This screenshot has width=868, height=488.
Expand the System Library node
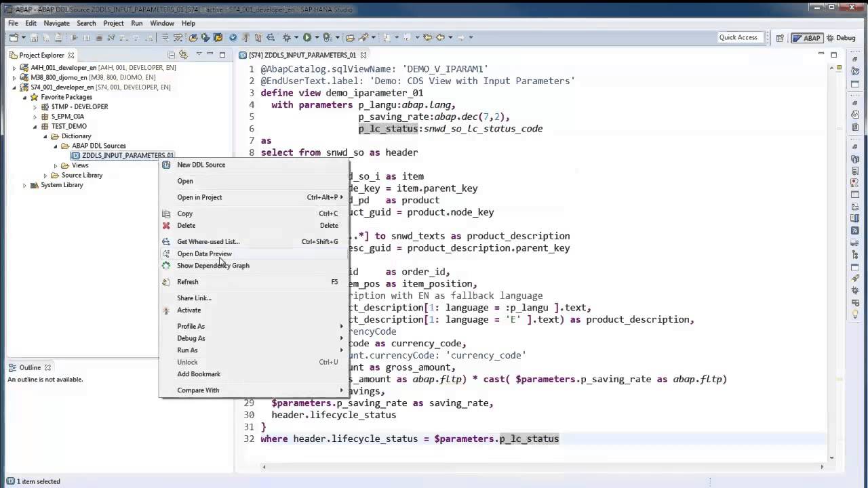(x=24, y=185)
